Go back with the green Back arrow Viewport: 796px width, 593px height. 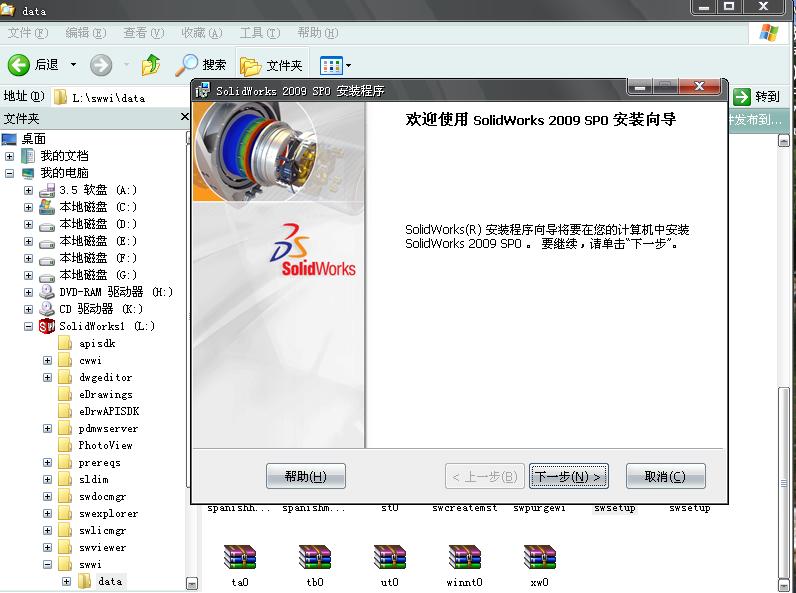point(19,65)
